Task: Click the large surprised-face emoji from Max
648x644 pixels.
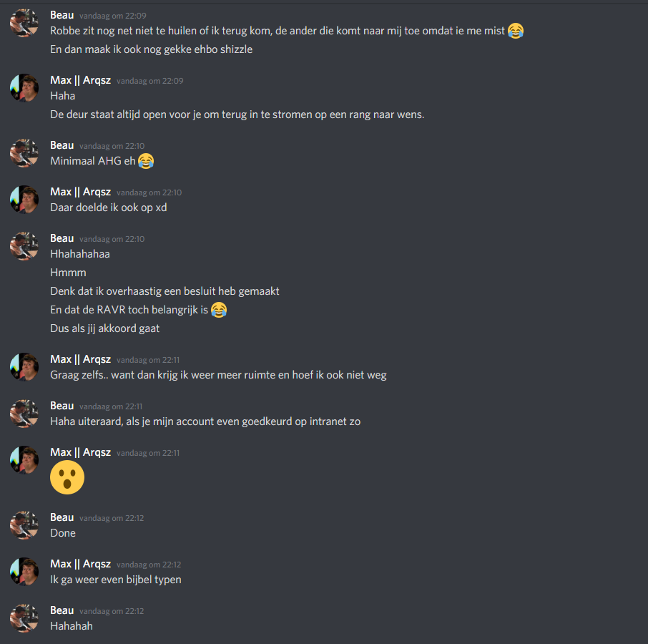Action: pos(67,477)
